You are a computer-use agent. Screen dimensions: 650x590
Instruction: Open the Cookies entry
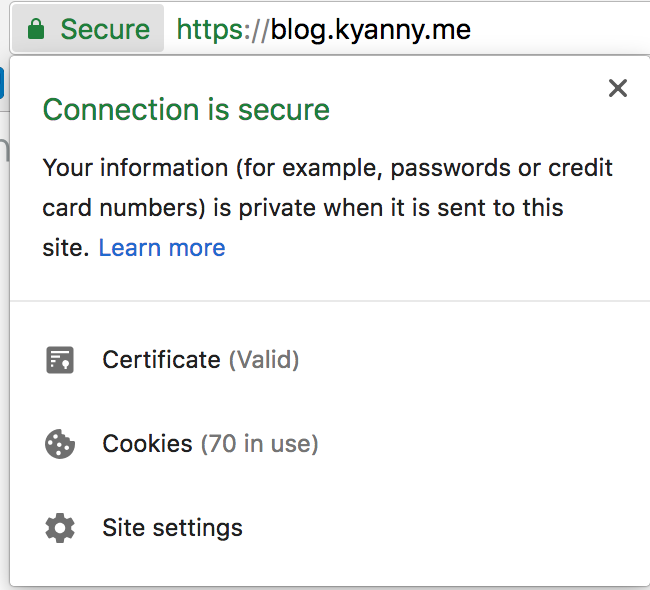(x=210, y=444)
